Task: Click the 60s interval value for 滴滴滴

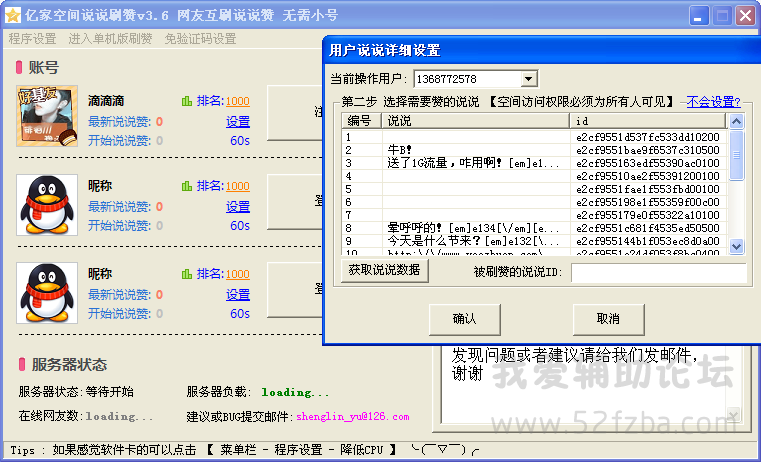Action: tap(240, 141)
